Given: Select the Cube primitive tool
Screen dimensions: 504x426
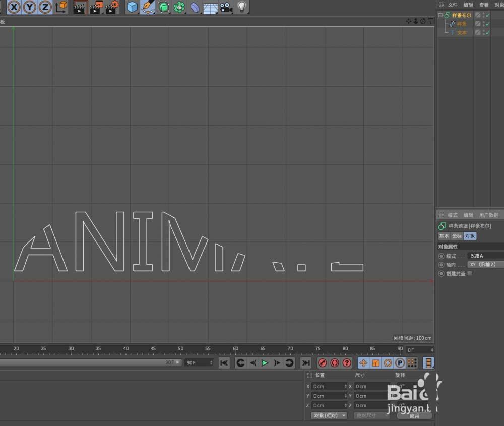Looking at the screenshot, I should click(132, 7).
